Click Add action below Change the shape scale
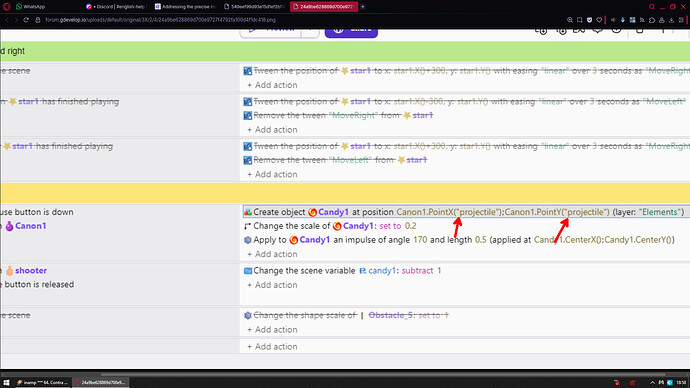 coord(272,329)
